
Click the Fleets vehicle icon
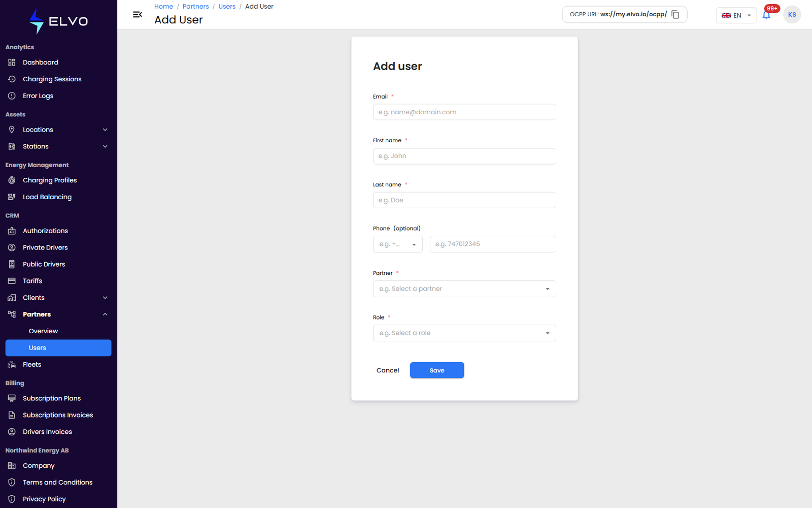(12, 365)
